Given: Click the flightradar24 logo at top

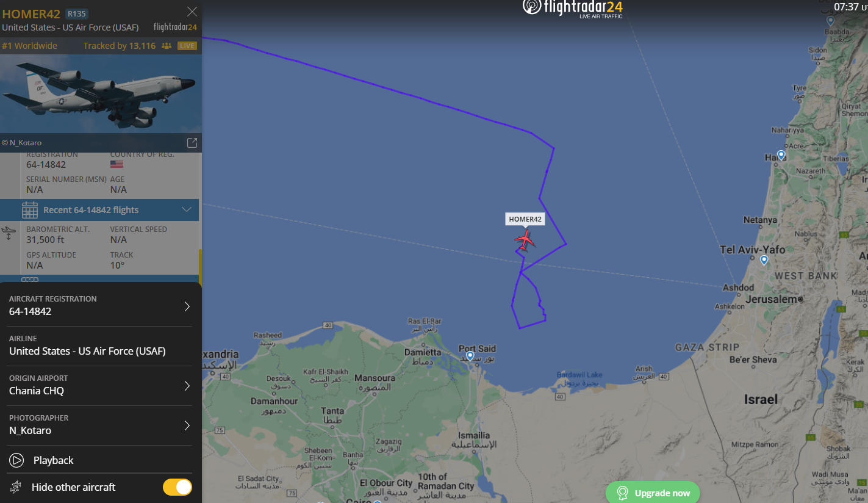Looking at the screenshot, I should point(573,8).
